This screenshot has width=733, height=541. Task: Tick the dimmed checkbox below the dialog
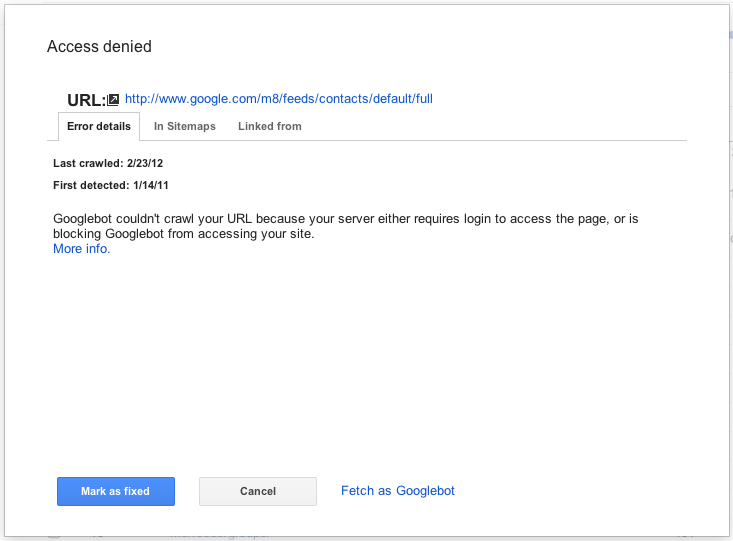coord(54,536)
